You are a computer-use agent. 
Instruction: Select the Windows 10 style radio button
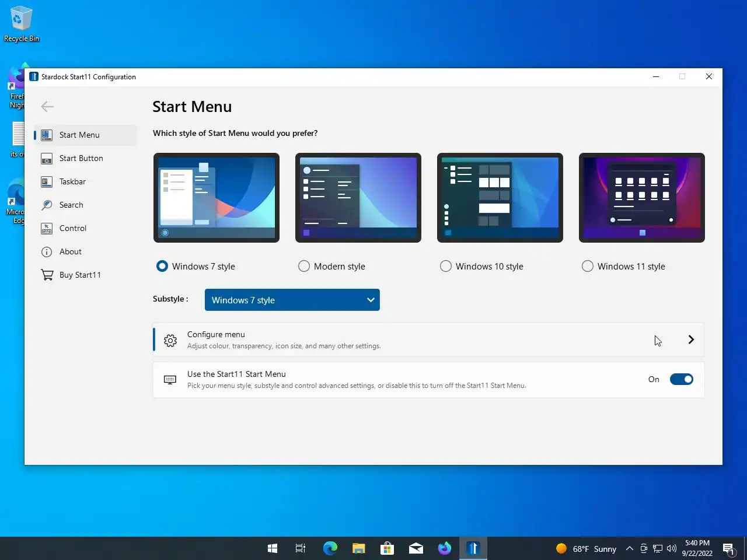click(x=446, y=266)
